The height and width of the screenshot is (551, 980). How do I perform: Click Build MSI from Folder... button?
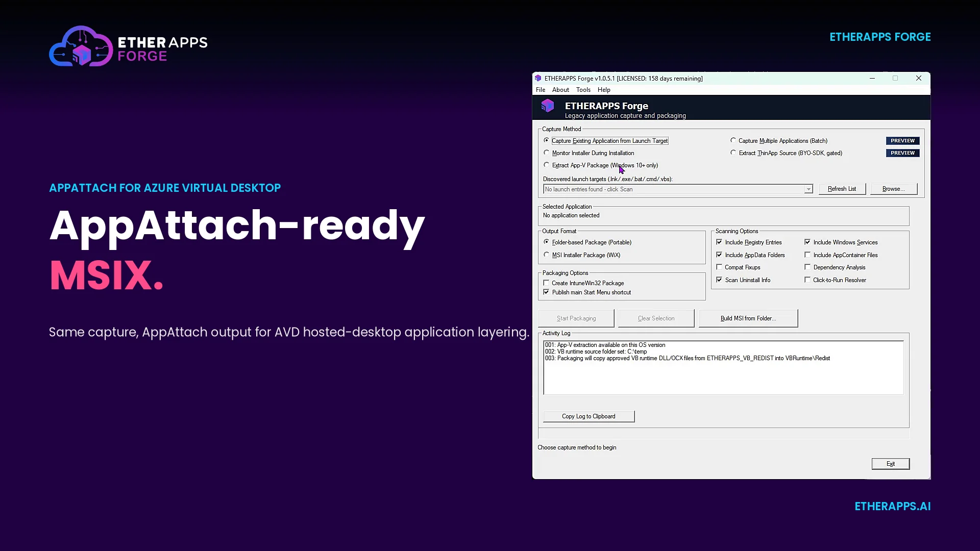(748, 318)
